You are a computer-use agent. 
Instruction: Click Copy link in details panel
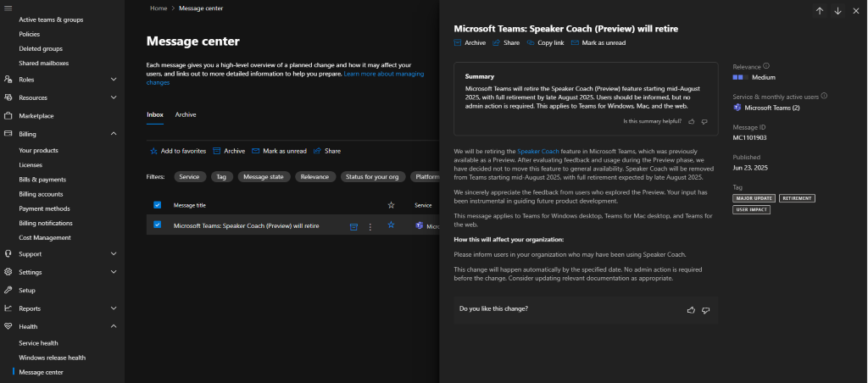tap(545, 42)
